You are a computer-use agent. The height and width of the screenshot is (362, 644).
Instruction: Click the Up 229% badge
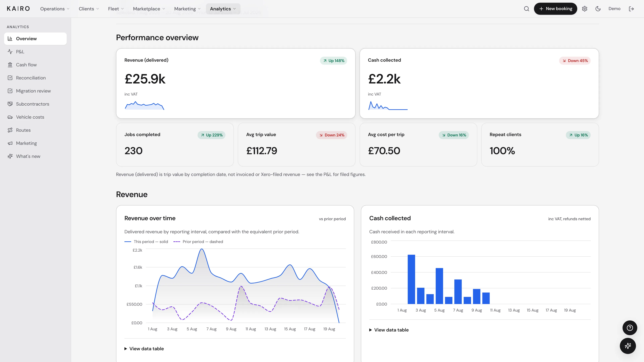pyautogui.click(x=211, y=135)
